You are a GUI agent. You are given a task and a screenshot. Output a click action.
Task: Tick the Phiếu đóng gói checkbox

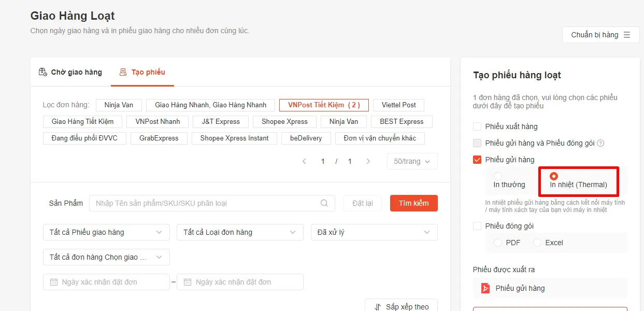[x=477, y=226]
